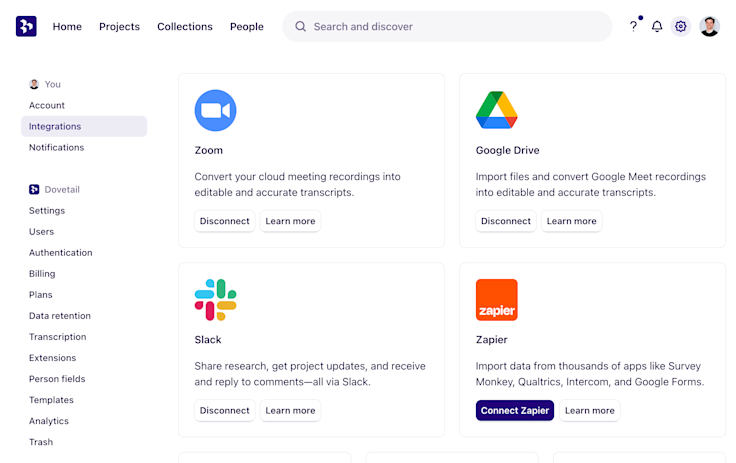The width and height of the screenshot is (736, 463).
Task: Click the Zoom description about cloud recordings
Action: click(298, 185)
